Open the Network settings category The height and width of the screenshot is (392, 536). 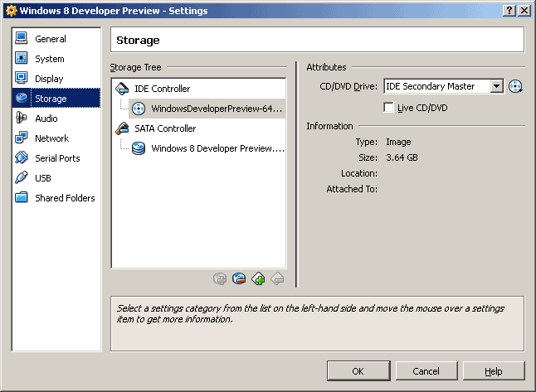(x=56, y=138)
